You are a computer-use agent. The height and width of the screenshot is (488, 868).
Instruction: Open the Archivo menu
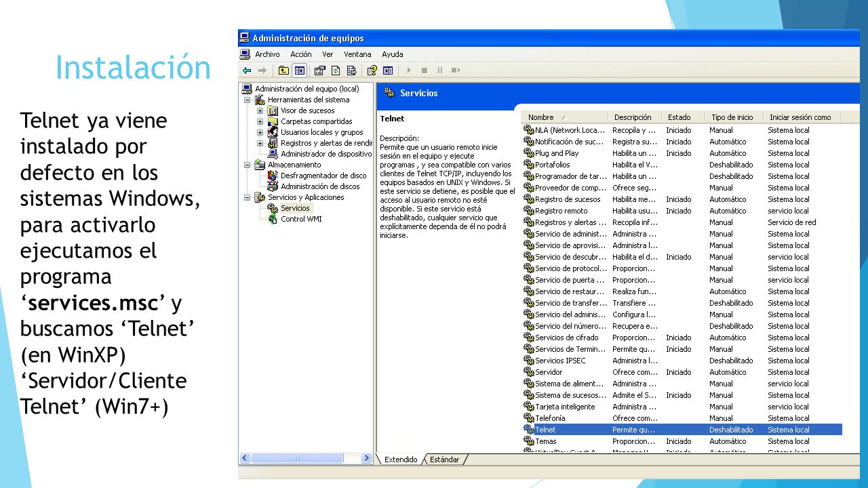pos(267,54)
